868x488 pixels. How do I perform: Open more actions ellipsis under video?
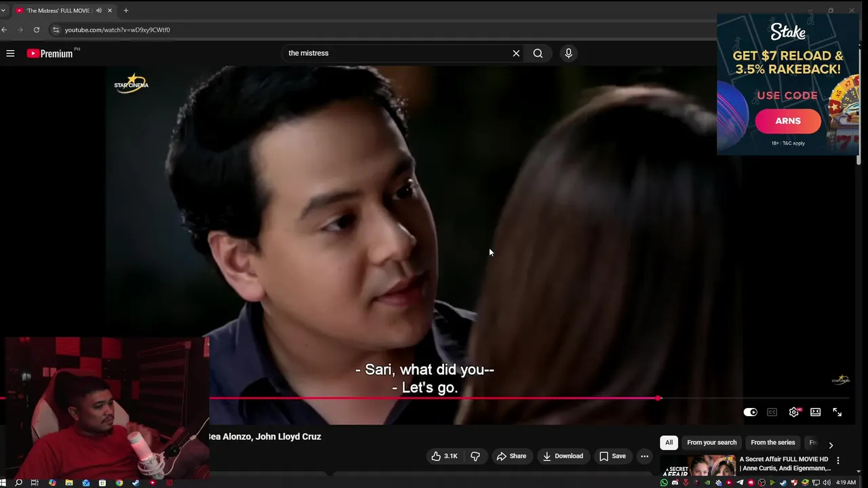[x=644, y=456]
